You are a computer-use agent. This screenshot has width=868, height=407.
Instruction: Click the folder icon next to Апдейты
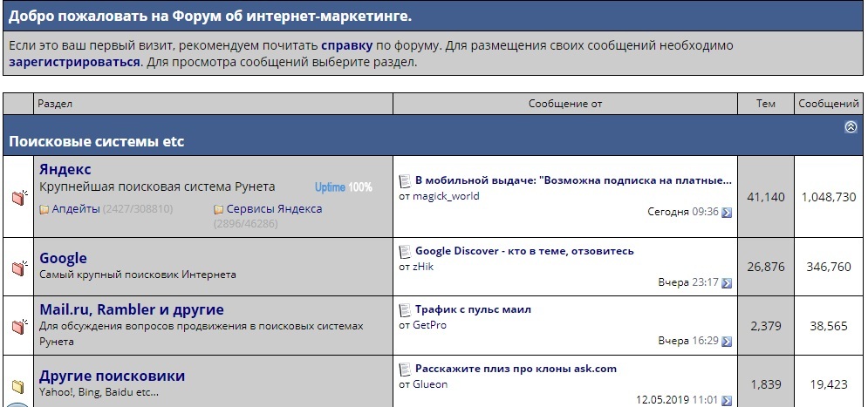44,209
